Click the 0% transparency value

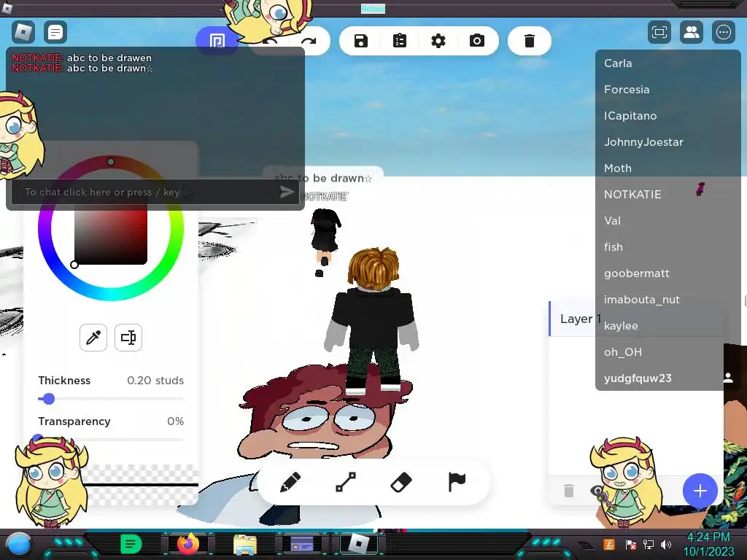pos(175,421)
